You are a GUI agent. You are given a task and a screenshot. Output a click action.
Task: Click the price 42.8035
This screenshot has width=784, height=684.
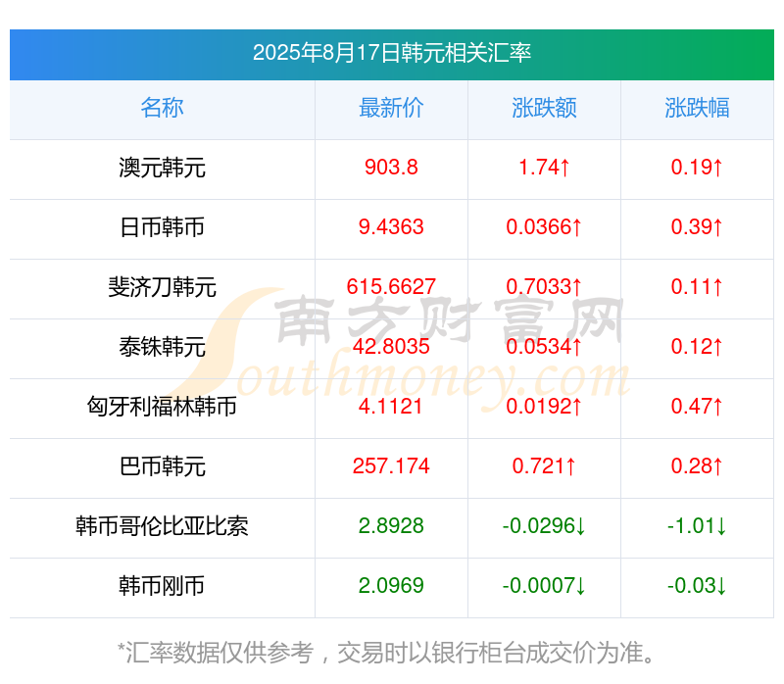point(391,347)
